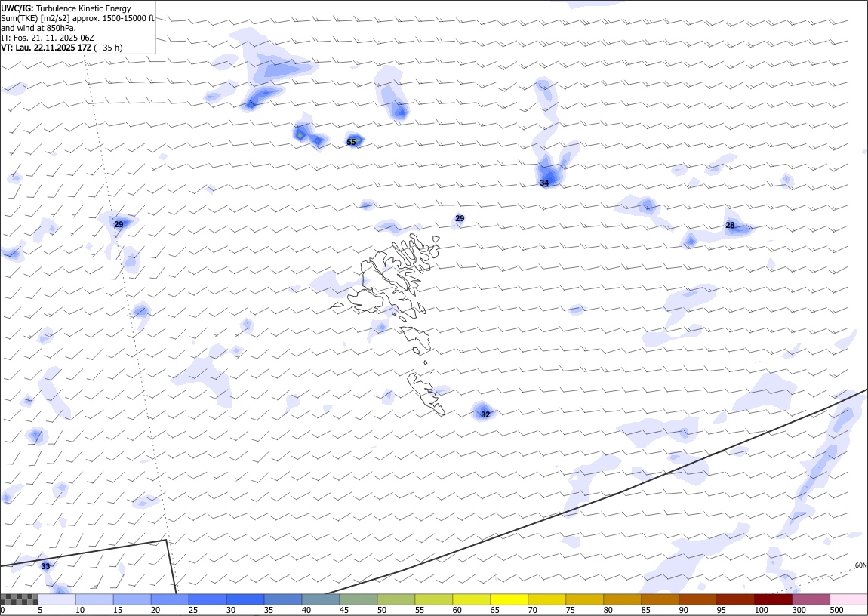Click the legend tick label 50
The width and height of the screenshot is (868, 616).
(x=382, y=610)
